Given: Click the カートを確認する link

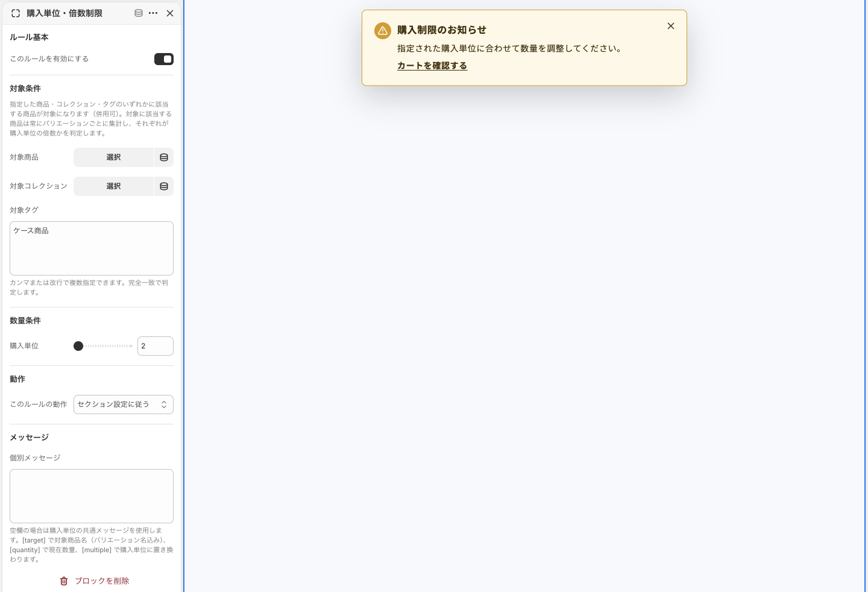Looking at the screenshot, I should click(x=432, y=66).
